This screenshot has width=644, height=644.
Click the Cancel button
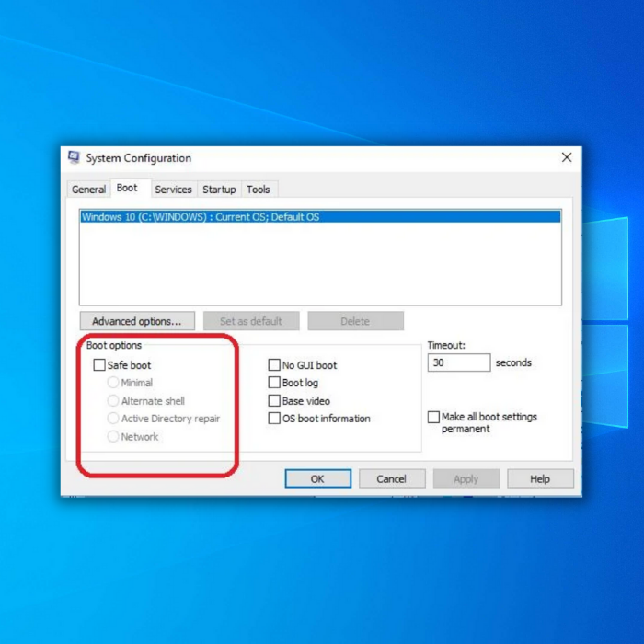[x=392, y=479]
